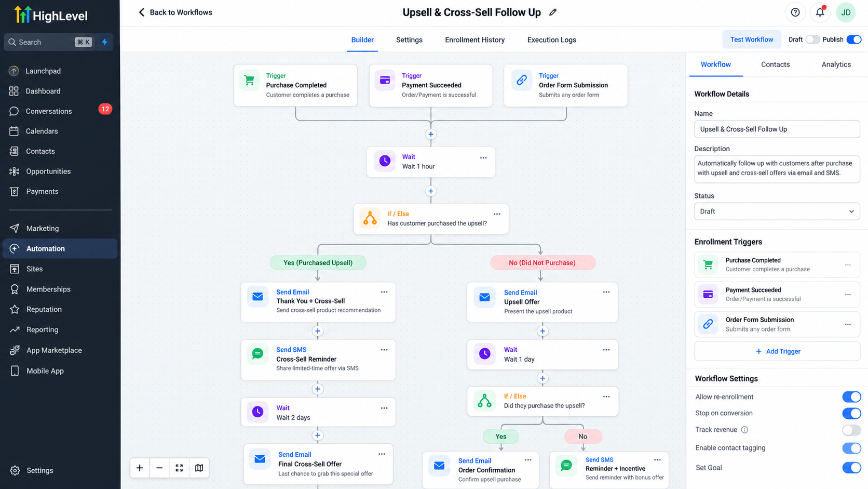
Task: Open options for Thank You + Cross-Sell email
Action: 384,292
